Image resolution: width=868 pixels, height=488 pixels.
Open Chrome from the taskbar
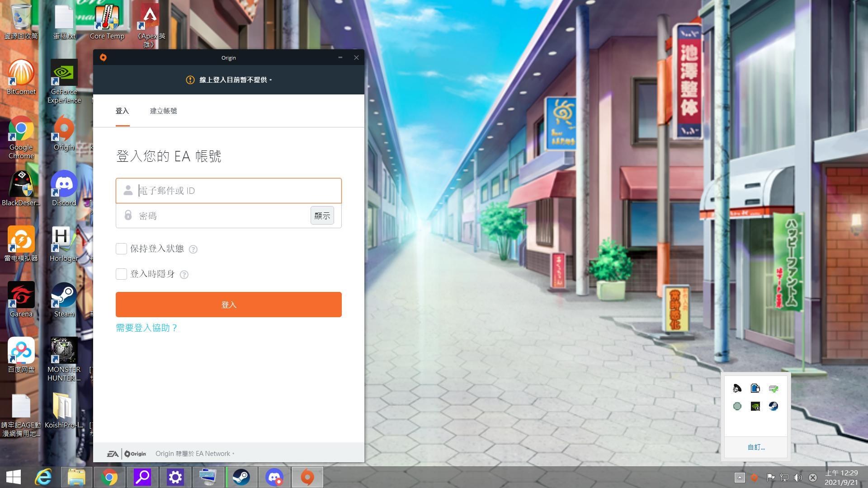[x=109, y=477]
